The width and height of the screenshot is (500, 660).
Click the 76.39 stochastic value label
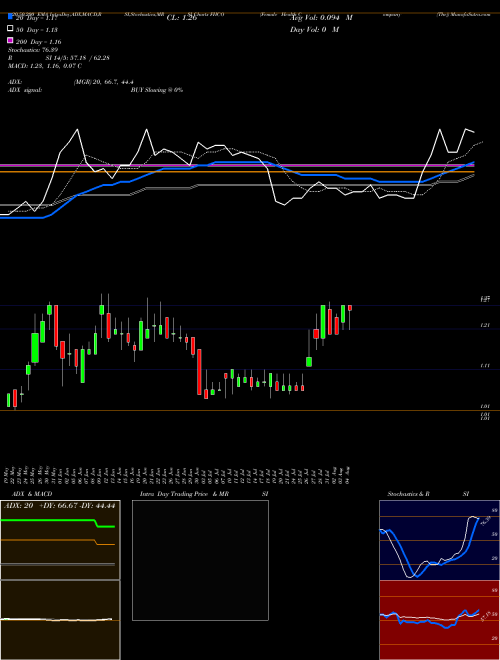(x=486, y=521)
